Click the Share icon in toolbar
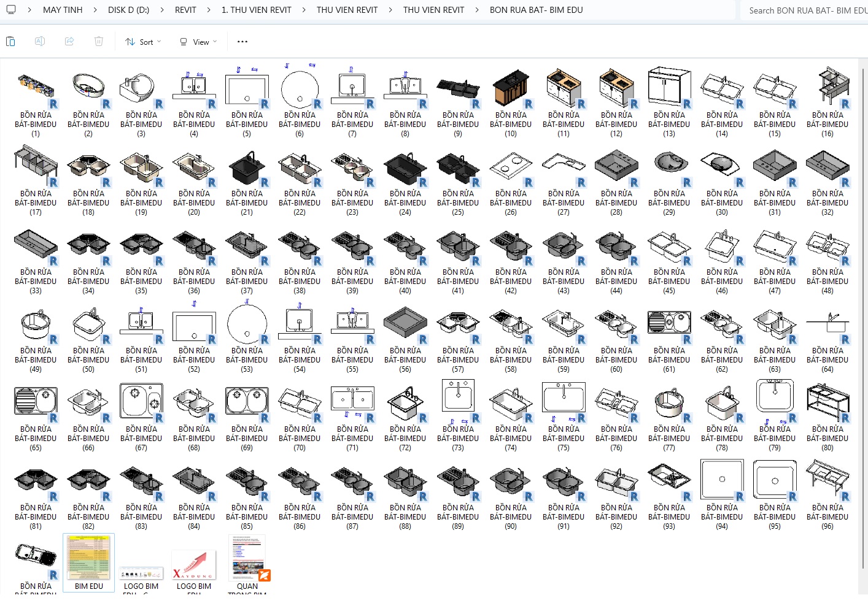Viewport: 868px width, 603px height. coord(69,42)
